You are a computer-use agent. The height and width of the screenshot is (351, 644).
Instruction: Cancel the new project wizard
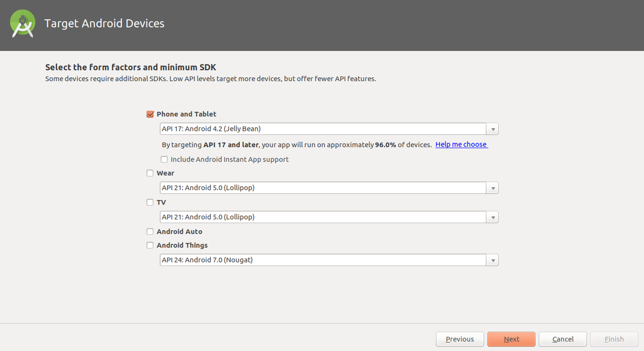563,339
